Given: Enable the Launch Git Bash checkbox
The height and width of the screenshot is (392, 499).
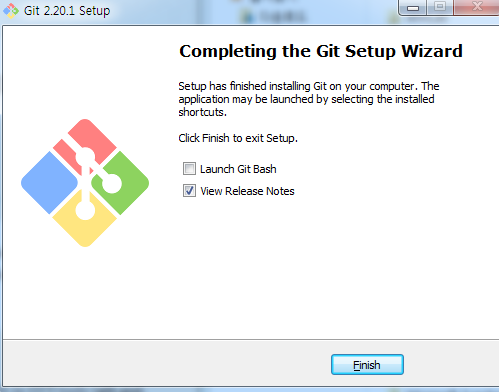Looking at the screenshot, I should coord(189,169).
